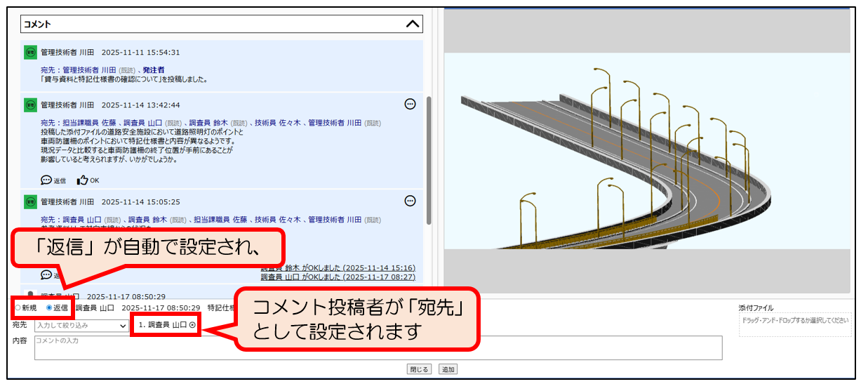Remove recipient 調査員 山口 with the ⊗ icon
868x391 pixels.
192,326
